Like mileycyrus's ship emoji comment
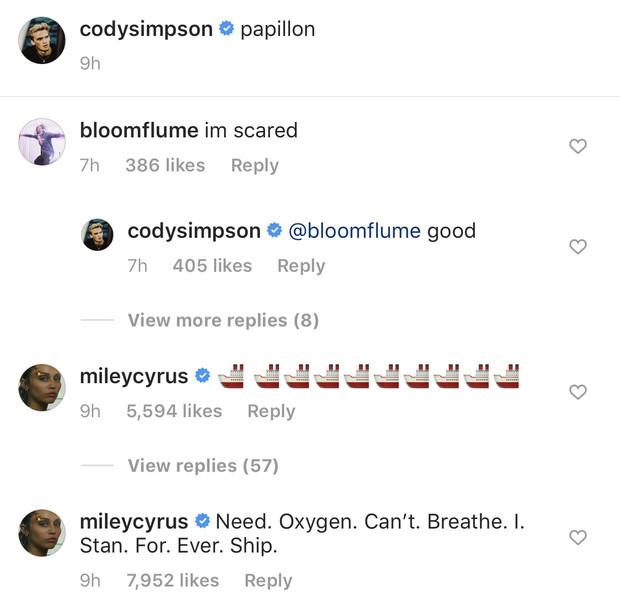This screenshot has height=607, width=620. click(x=577, y=392)
